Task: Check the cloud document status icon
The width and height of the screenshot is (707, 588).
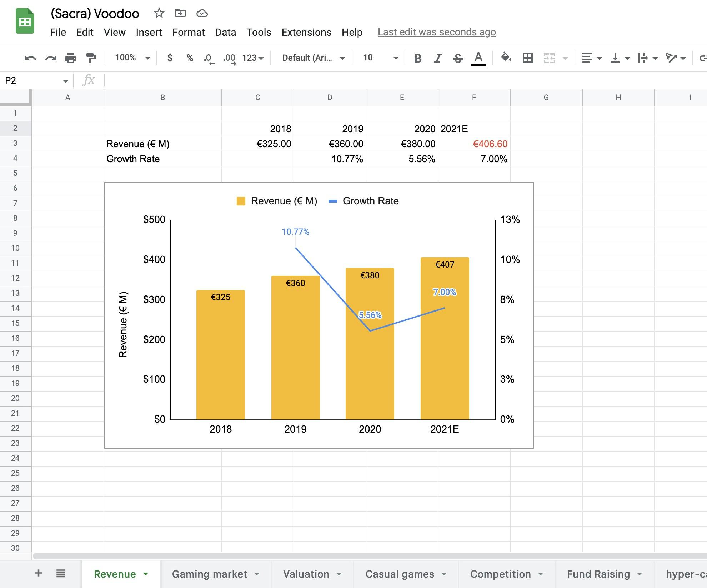Action: tap(202, 14)
